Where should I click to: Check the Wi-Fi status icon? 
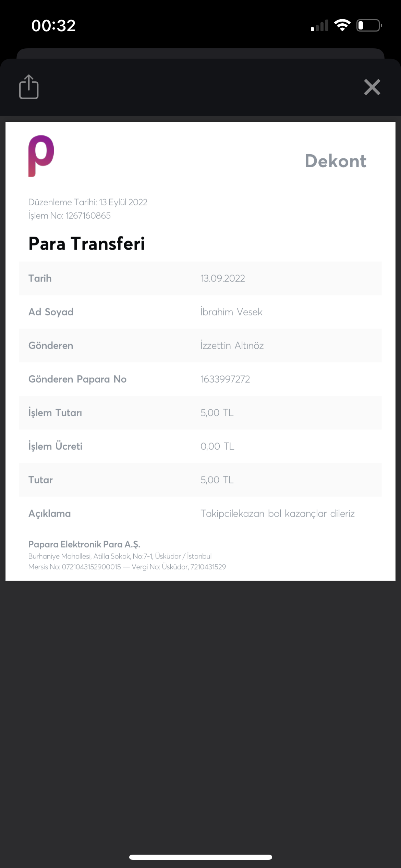pos(342,25)
